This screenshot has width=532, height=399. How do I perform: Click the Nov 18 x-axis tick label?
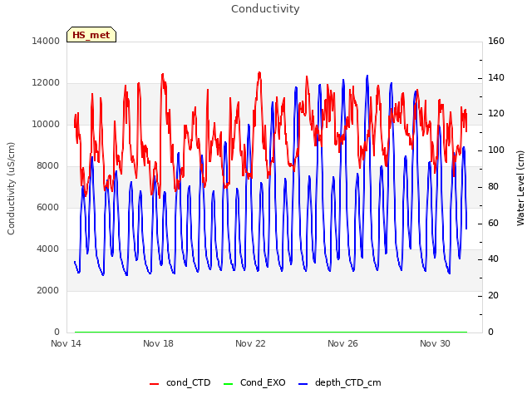tap(158, 343)
